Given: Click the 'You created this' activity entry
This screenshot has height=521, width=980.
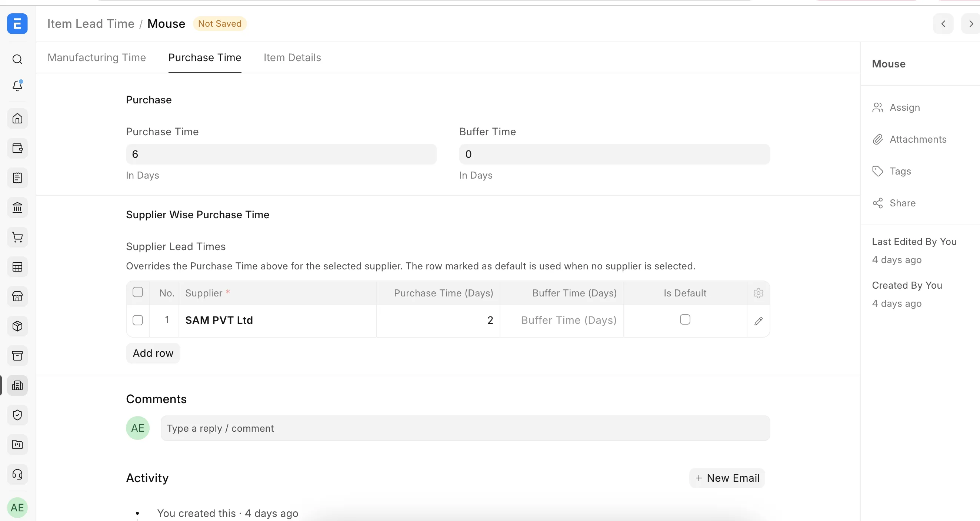Looking at the screenshot, I should [227, 513].
